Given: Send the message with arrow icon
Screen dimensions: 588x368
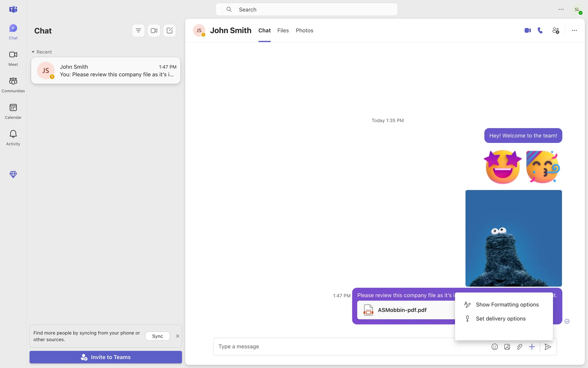Looking at the screenshot, I should [x=548, y=347].
